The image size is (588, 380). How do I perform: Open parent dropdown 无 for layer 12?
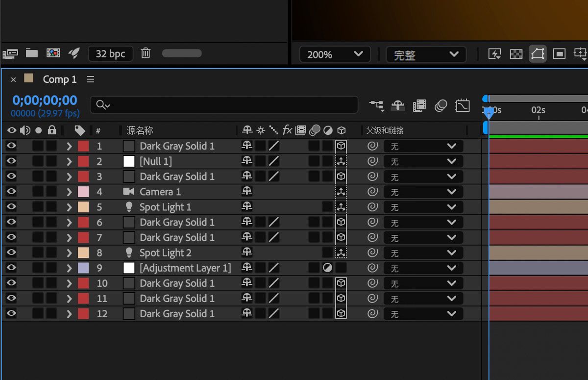pos(423,313)
